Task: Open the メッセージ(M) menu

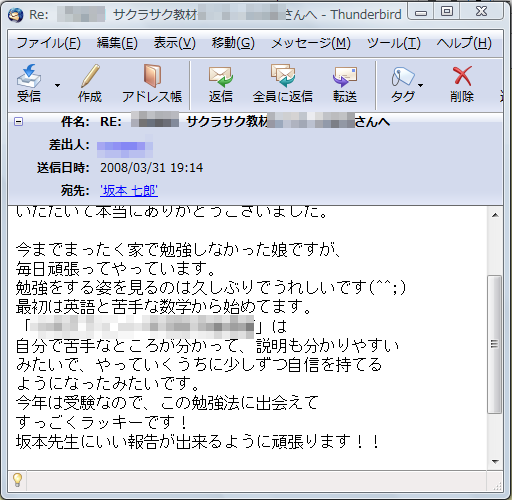Action: click(x=311, y=43)
